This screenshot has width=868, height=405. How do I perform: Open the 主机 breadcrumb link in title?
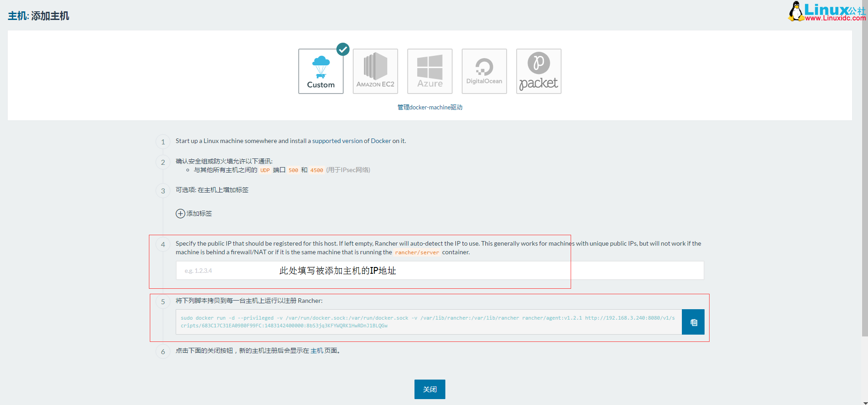point(18,16)
